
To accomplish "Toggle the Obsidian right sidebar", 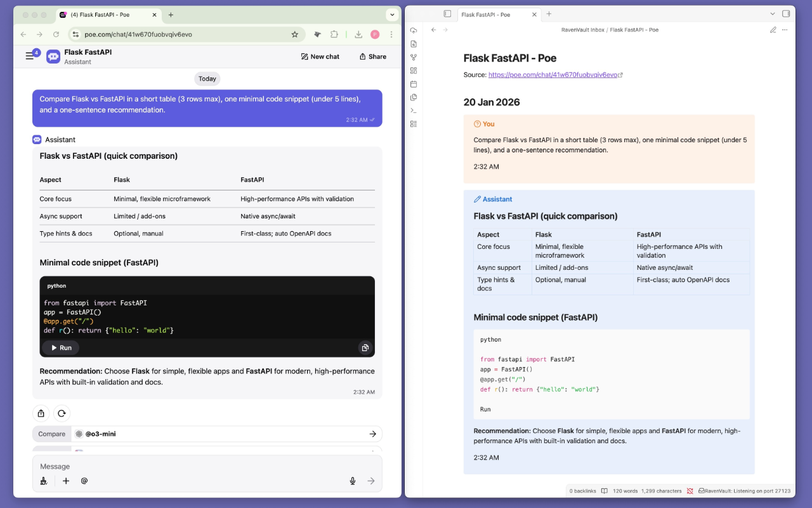I will pyautogui.click(x=786, y=14).
